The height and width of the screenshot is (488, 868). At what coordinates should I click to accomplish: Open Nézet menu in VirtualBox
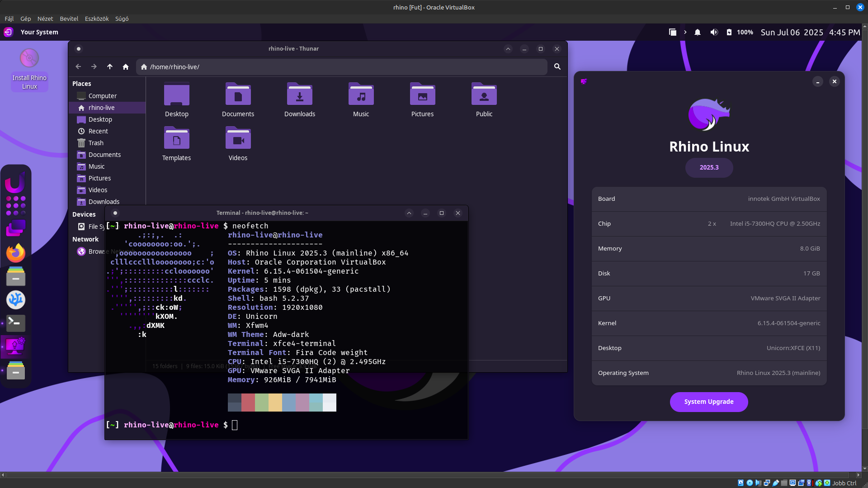[x=45, y=19]
